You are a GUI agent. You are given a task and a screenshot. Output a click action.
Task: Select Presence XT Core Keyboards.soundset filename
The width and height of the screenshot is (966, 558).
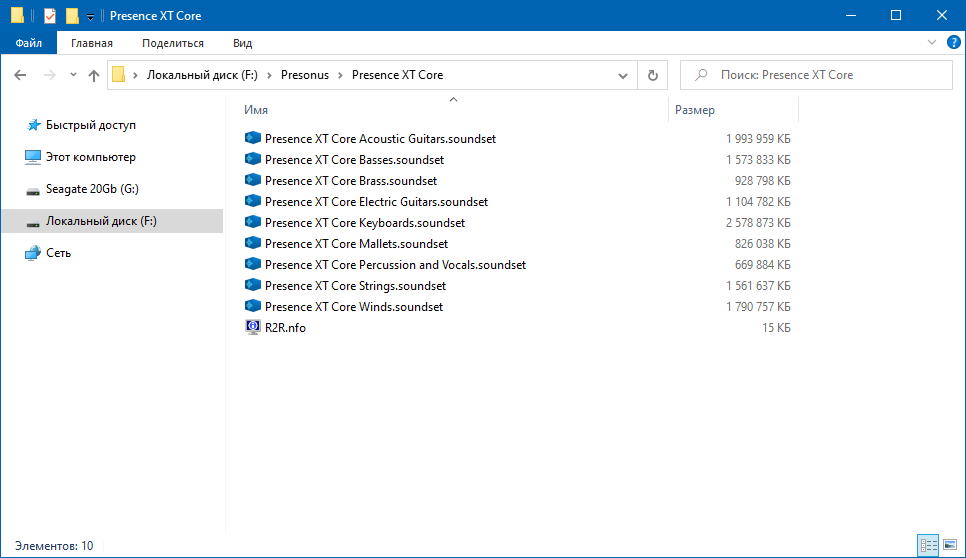click(365, 222)
